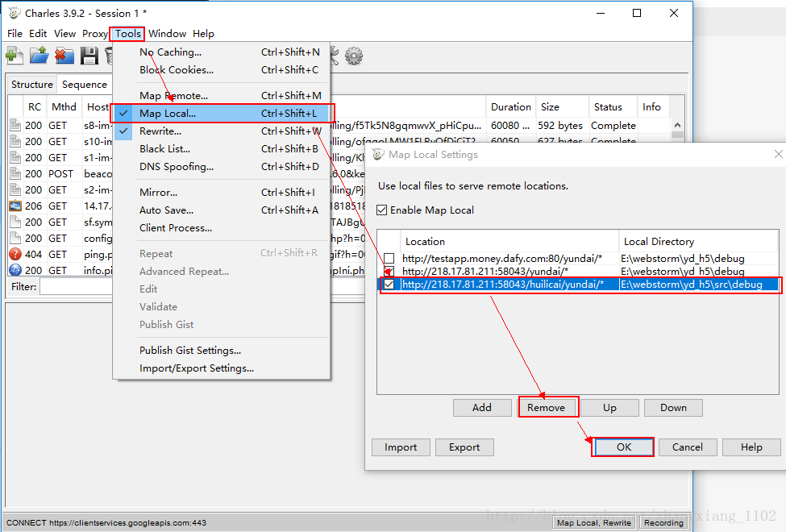This screenshot has height=532, width=786.
Task: Open the View menu
Action: click(x=64, y=34)
